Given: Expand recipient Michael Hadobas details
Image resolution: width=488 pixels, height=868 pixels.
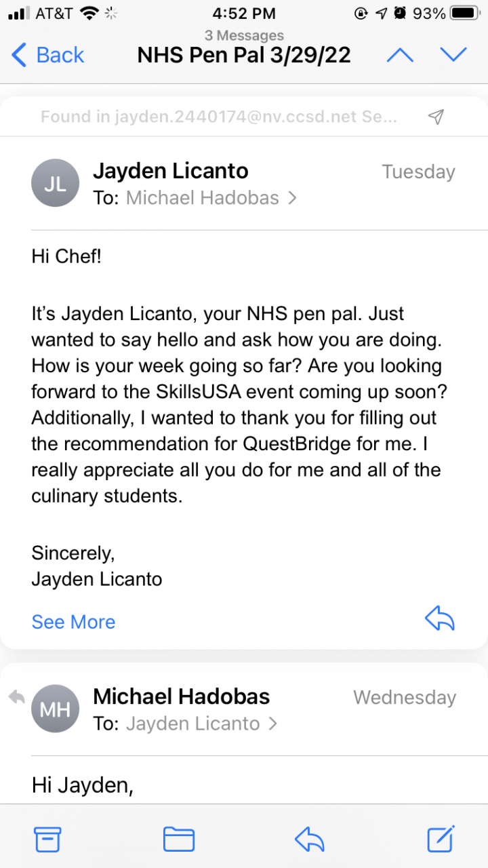Looking at the screenshot, I should pyautogui.click(x=211, y=198).
